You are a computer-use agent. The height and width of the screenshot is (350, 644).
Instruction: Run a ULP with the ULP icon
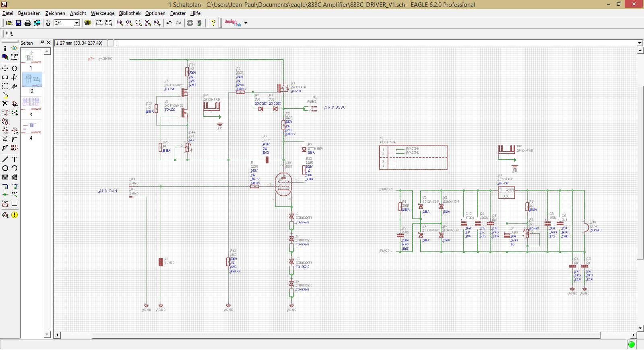pyautogui.click(x=109, y=23)
